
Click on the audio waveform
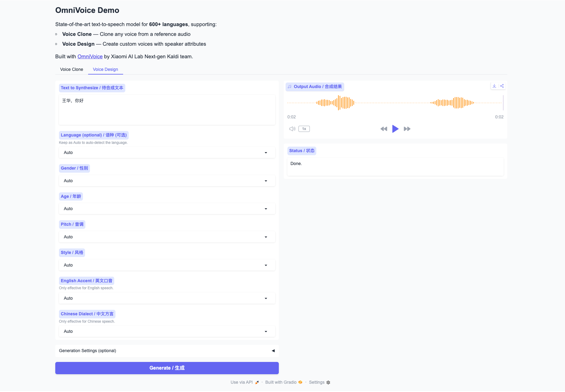point(395,103)
